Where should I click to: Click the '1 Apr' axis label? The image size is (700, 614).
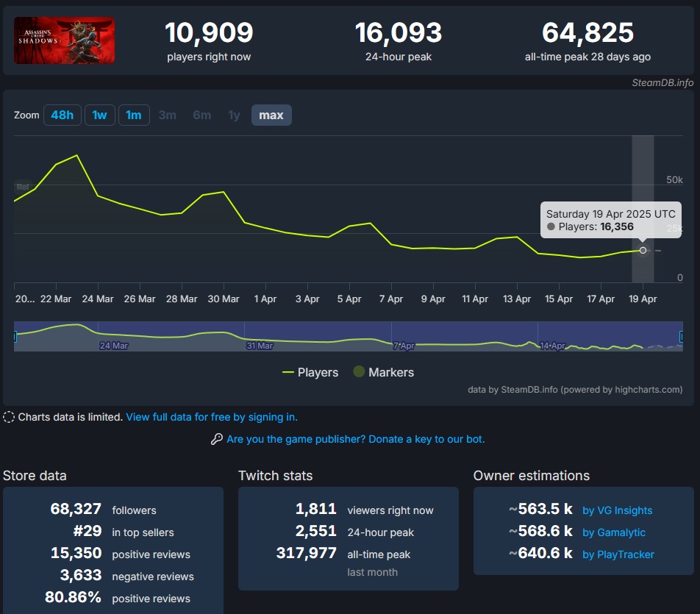(x=265, y=299)
